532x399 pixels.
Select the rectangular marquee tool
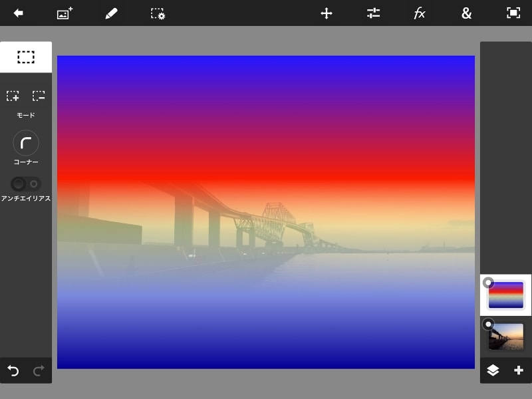point(26,57)
